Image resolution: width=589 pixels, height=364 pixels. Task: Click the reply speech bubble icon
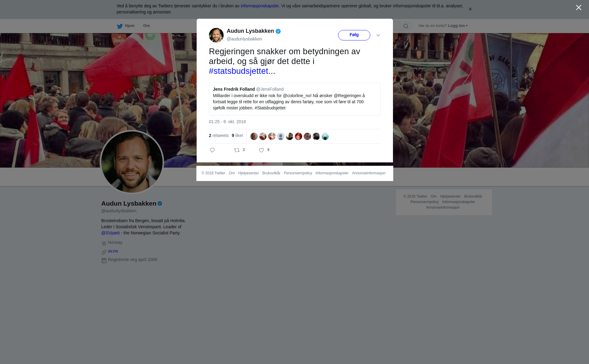(212, 150)
